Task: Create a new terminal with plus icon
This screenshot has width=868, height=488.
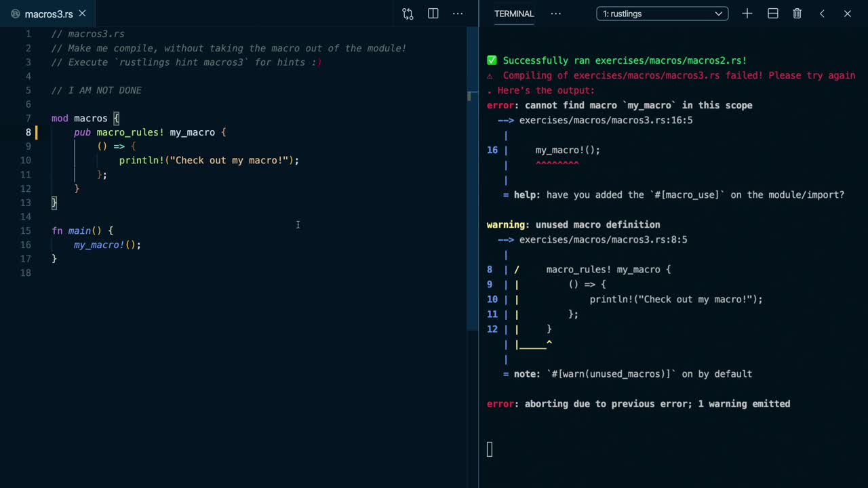Action: pos(747,14)
